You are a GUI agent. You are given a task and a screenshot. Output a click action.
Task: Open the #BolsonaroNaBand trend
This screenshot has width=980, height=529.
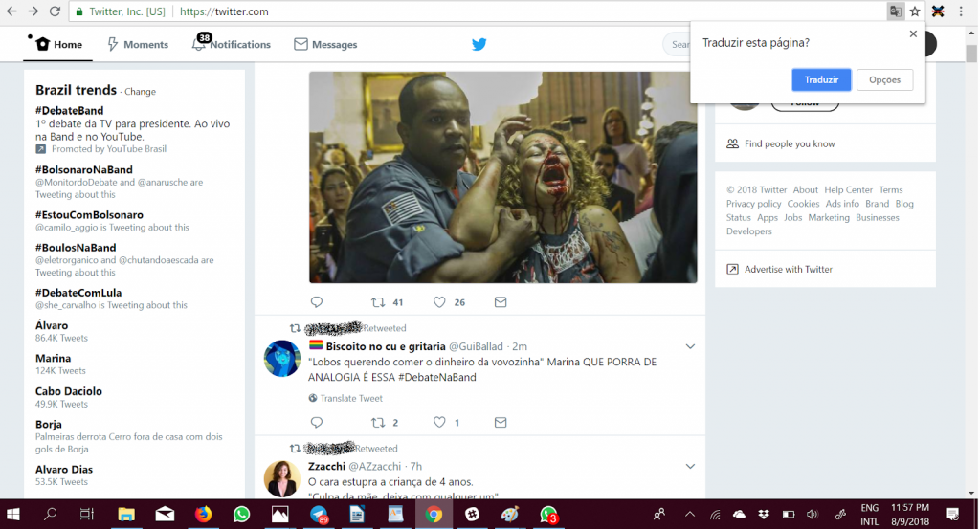click(x=83, y=169)
